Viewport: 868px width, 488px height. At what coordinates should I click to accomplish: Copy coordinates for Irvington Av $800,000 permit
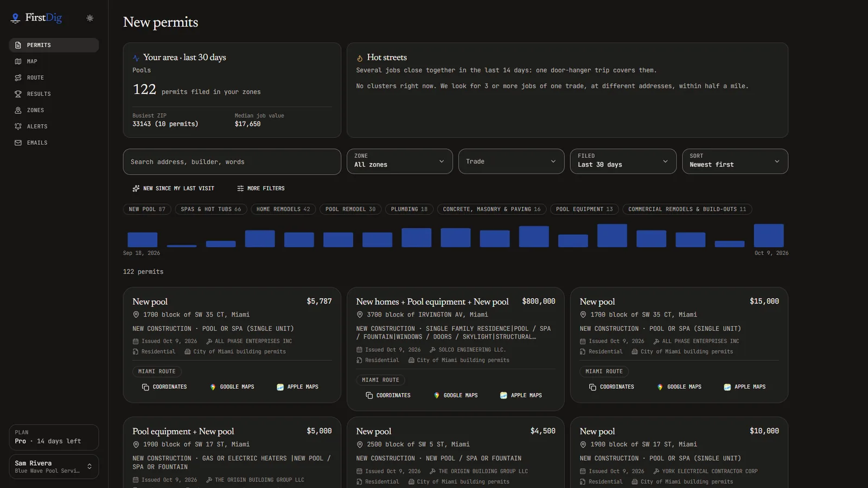[388, 396]
